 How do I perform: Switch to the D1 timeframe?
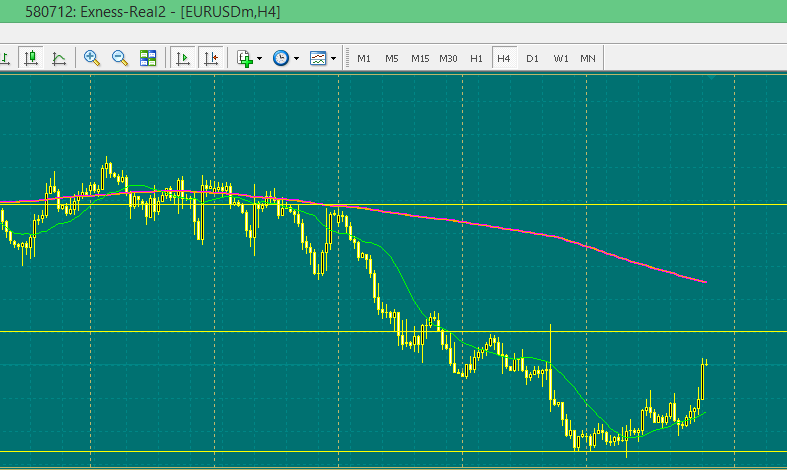[532, 58]
